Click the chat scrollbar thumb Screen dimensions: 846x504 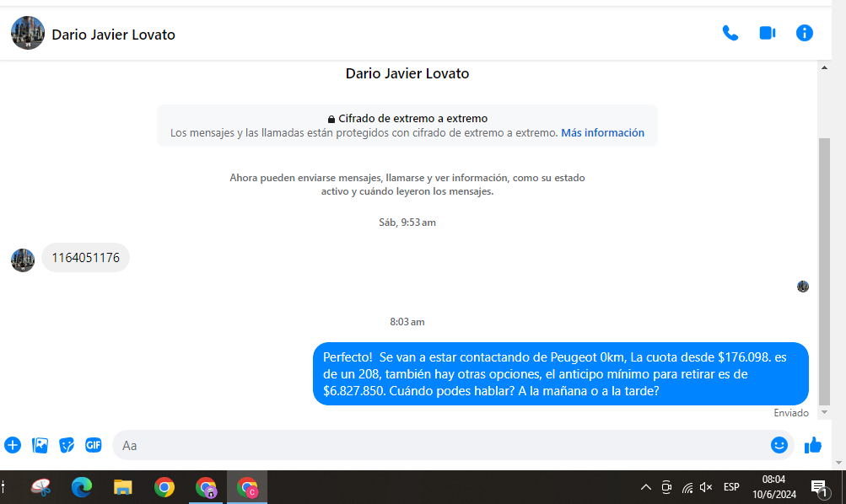(x=824, y=271)
